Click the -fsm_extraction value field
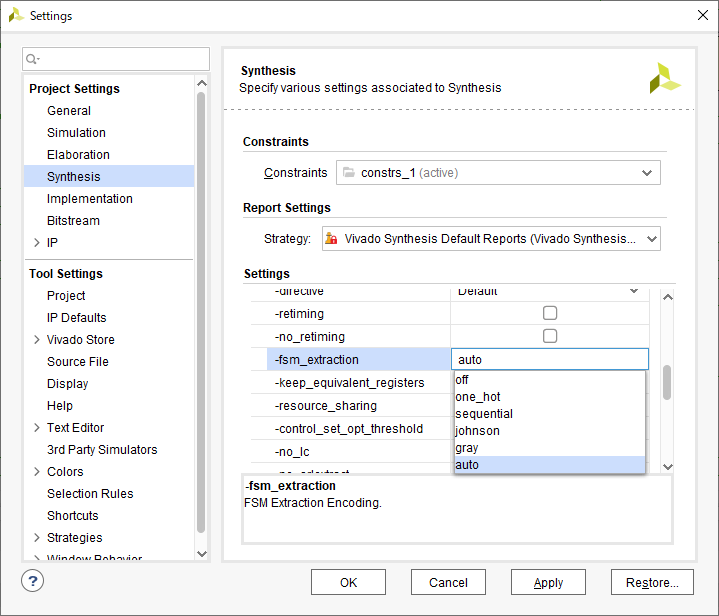This screenshot has width=719, height=616. pyautogui.click(x=550, y=359)
